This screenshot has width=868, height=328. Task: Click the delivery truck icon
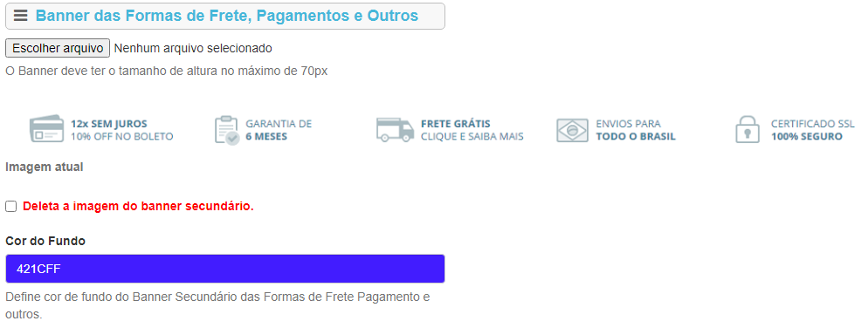[396, 130]
